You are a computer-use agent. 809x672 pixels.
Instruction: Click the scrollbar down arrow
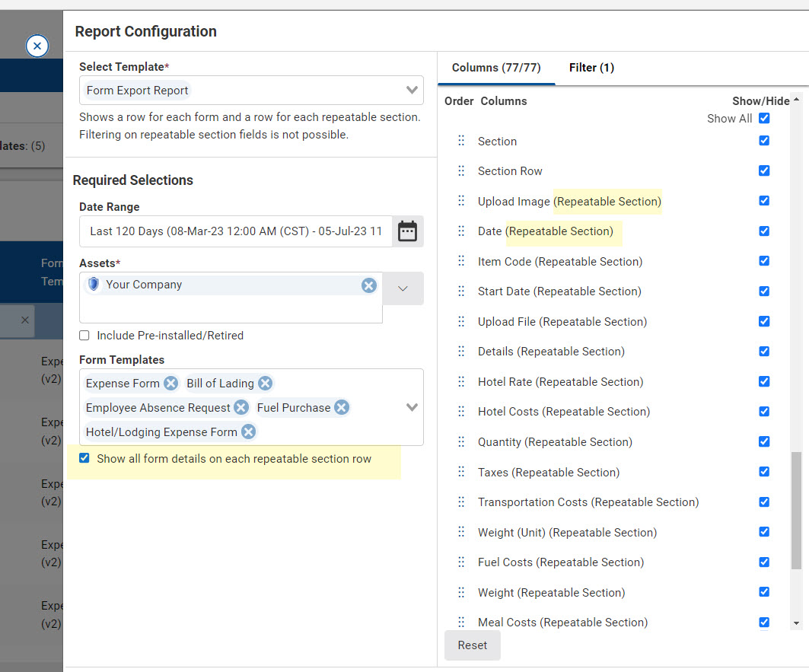(796, 623)
